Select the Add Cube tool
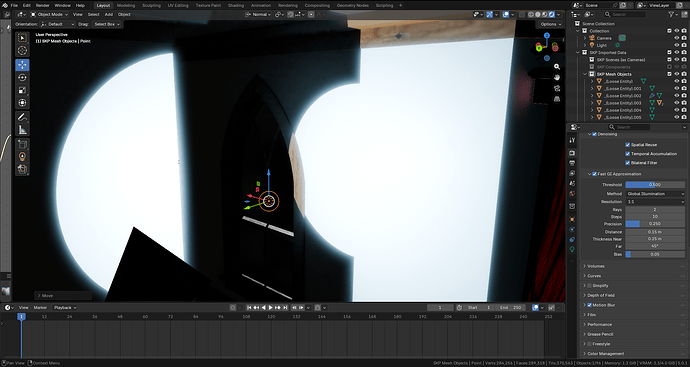The height and width of the screenshot is (367, 690). tap(22, 144)
